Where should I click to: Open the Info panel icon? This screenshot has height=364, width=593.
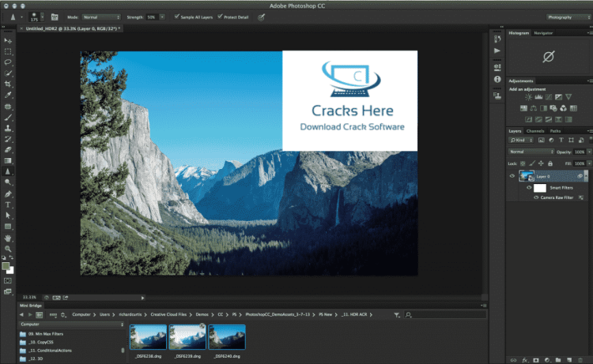pos(497,79)
